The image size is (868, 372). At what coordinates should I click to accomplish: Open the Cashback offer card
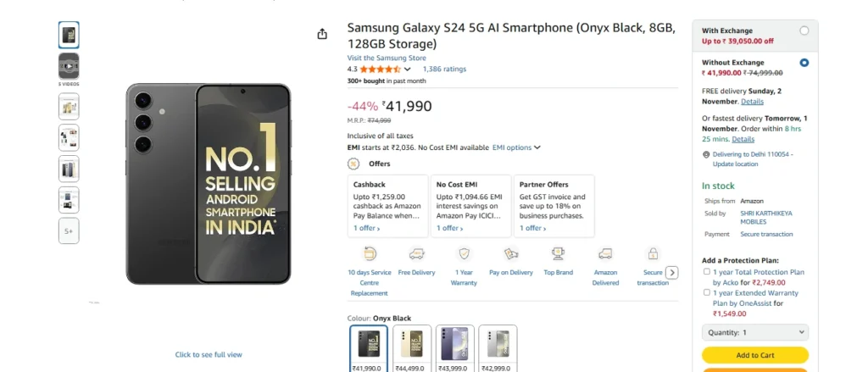pos(387,206)
